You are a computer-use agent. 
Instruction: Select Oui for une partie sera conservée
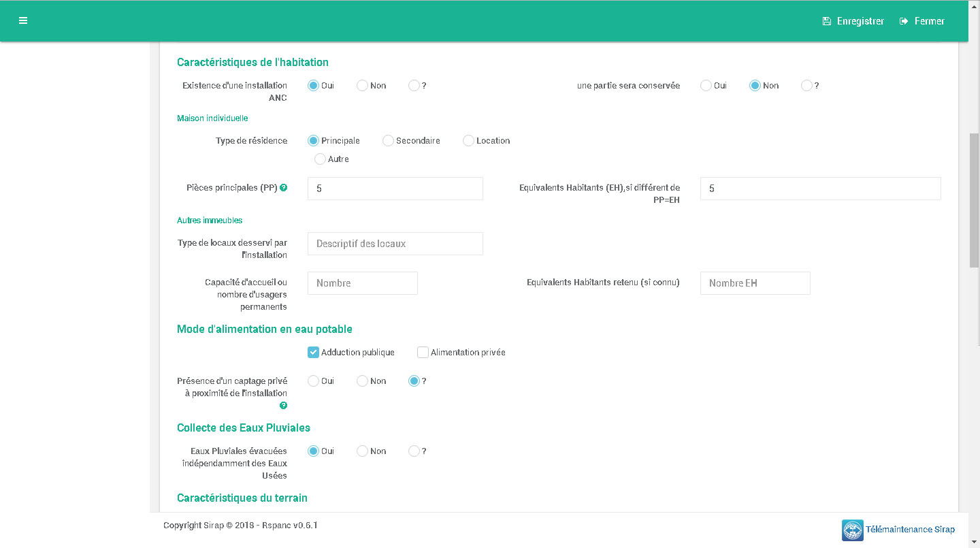point(706,86)
